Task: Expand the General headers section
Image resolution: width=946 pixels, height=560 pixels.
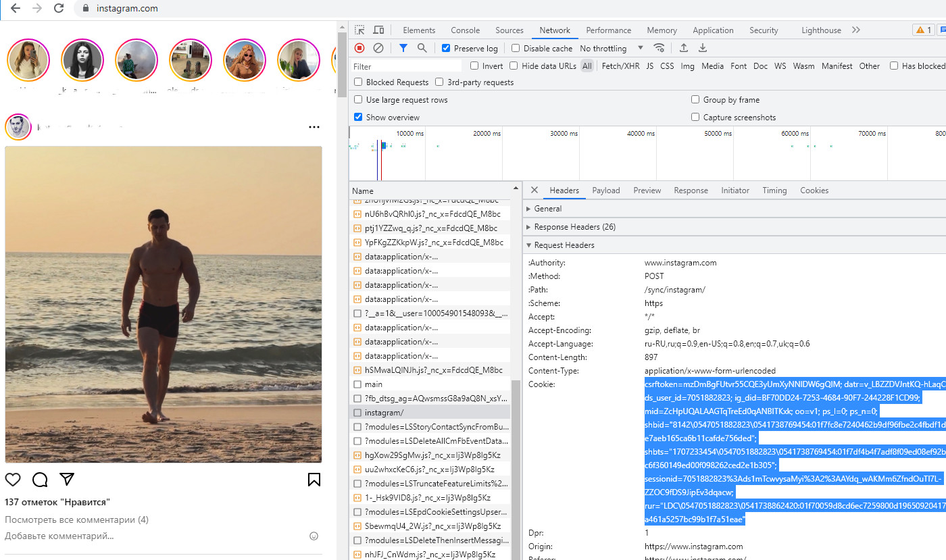Action: pos(547,209)
